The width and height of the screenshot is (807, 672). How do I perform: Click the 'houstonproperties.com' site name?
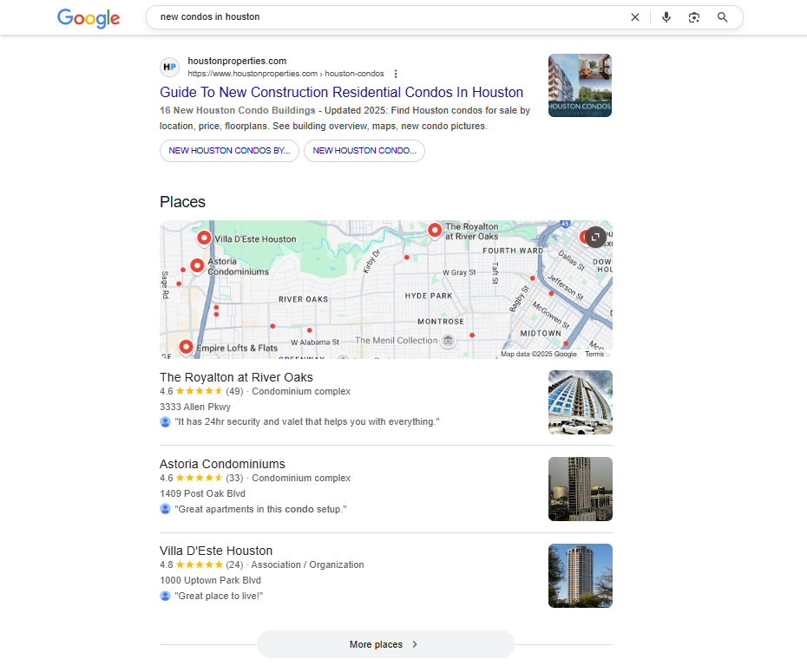(x=237, y=62)
